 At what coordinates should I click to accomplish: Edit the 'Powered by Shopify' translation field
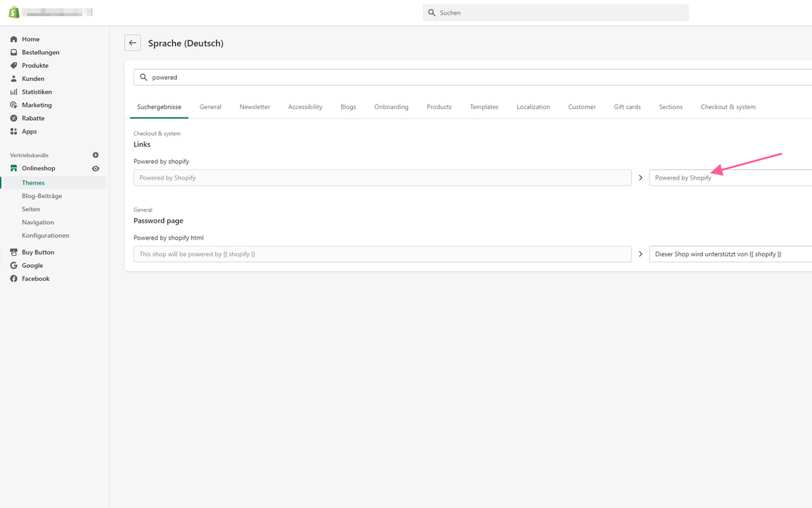coord(730,178)
